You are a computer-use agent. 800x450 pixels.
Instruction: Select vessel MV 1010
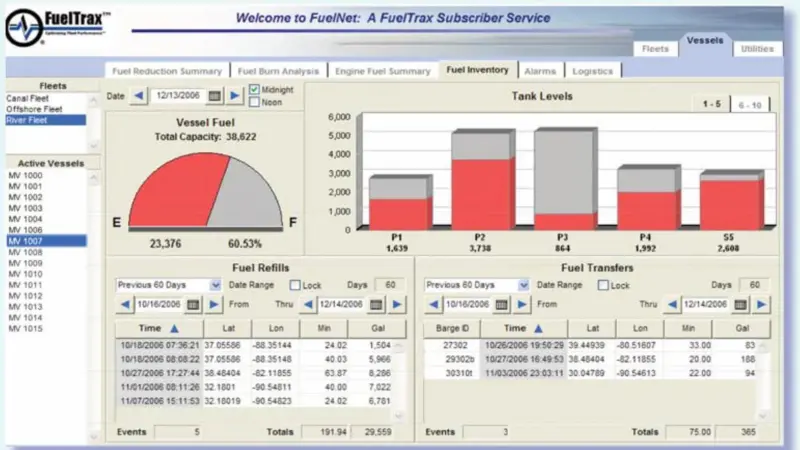[x=46, y=274]
